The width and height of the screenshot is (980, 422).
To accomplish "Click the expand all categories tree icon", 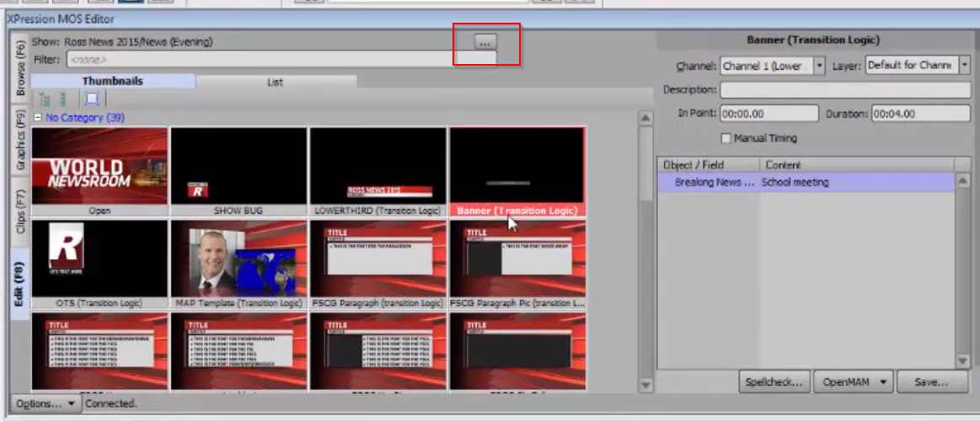I will point(45,99).
